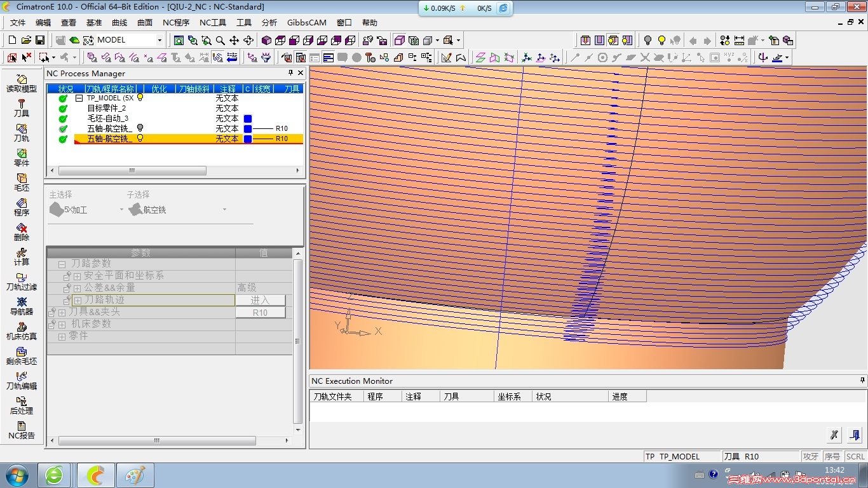Click the New file icon
Image resolution: width=868 pixels, height=488 pixels.
click(x=13, y=40)
